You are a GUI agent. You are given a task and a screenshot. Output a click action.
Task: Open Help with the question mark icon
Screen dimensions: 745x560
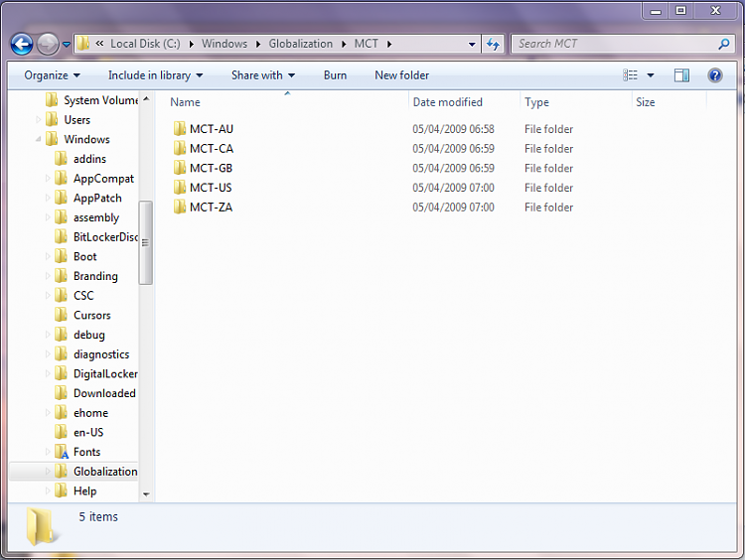pos(714,75)
